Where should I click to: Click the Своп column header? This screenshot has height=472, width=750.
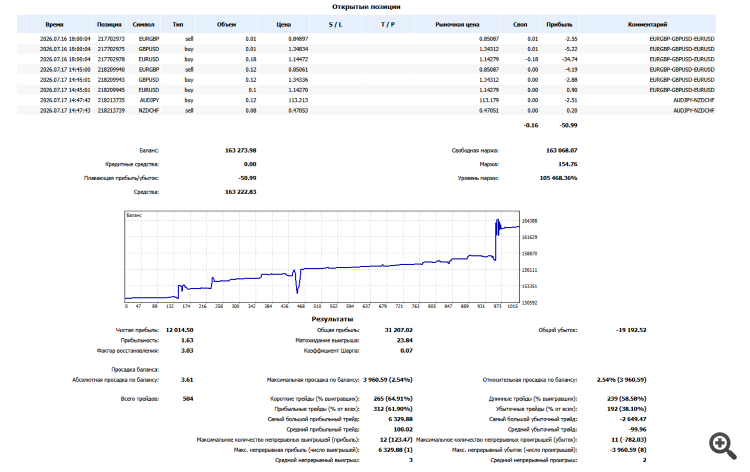click(520, 24)
